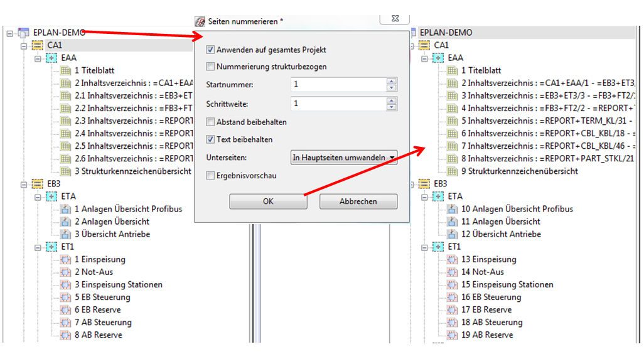This screenshot has height=359, width=644.
Task: Collapse the ETA node in right tree
Action: click(x=425, y=197)
